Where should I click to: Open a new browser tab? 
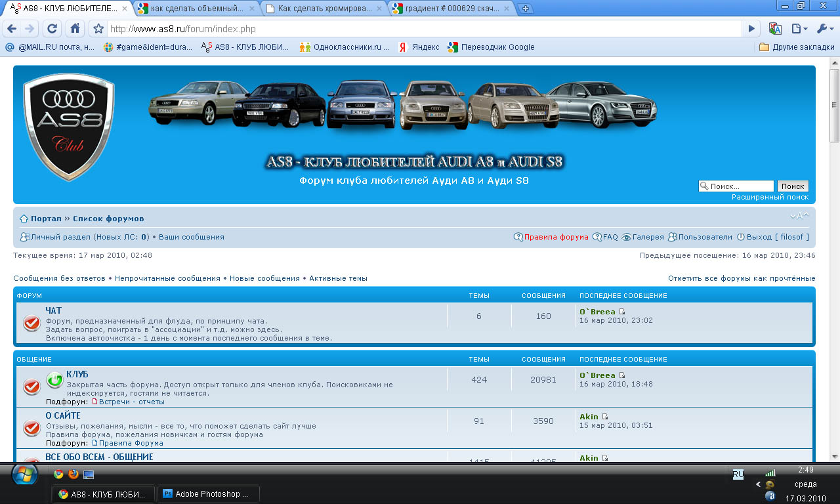(526, 9)
